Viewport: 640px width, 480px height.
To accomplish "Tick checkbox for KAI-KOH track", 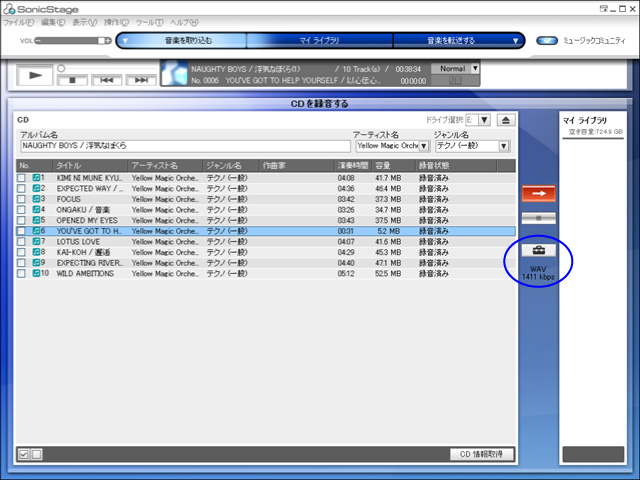I will tap(21, 252).
